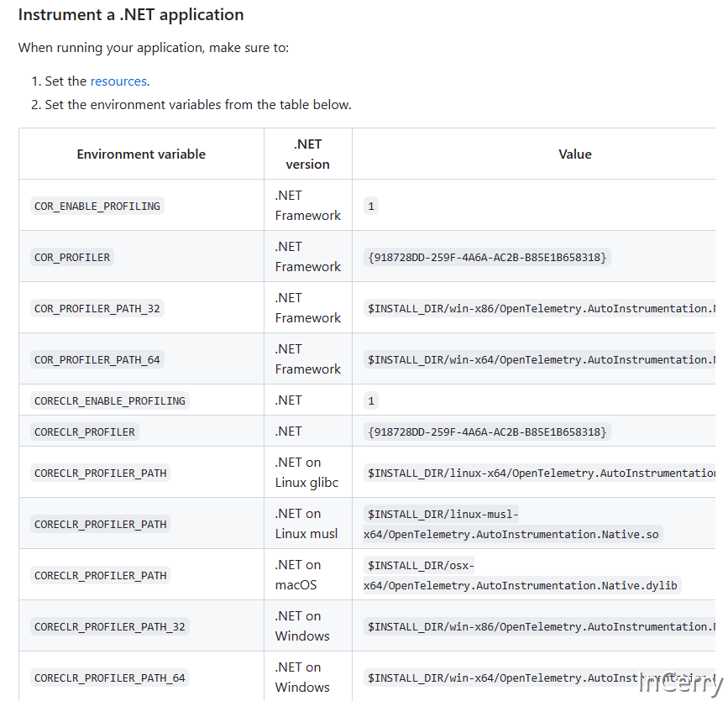Click the CORECLR_PROFILER variable code

pos(84,432)
